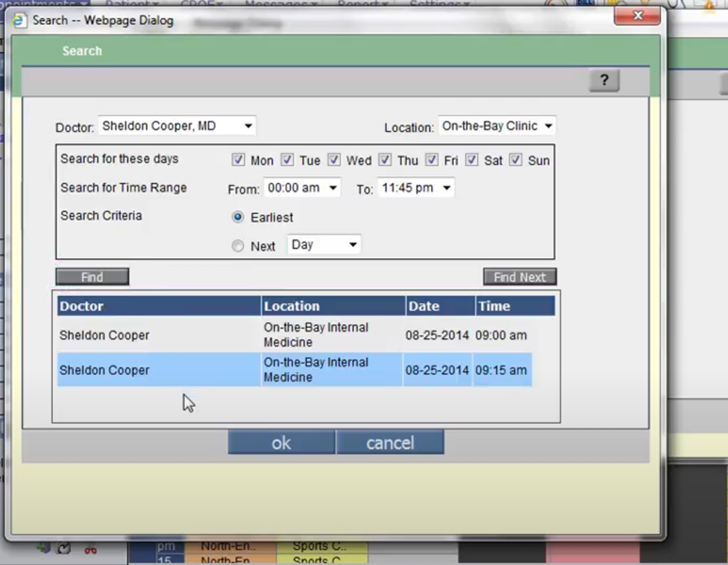Click the Find Next button
Viewport: 728px width, 565px height.
point(519,277)
